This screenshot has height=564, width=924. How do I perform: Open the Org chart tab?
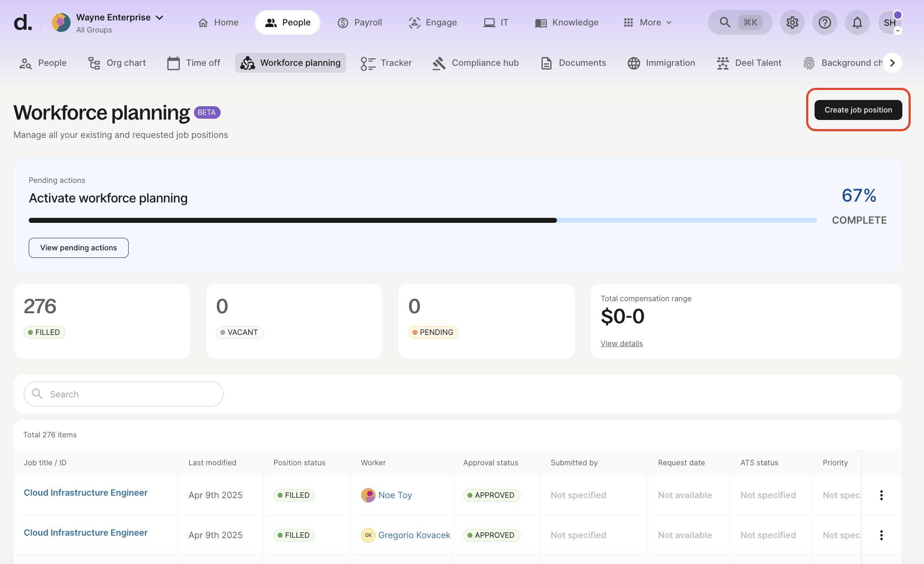pyautogui.click(x=117, y=63)
